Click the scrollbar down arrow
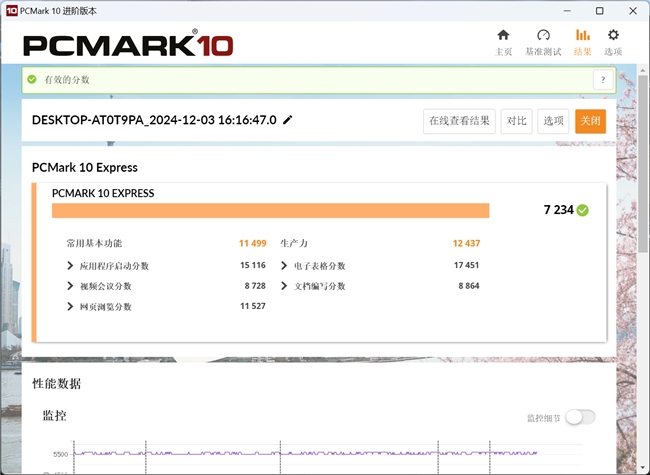Screen dimensions: 650x475 coord(643,469)
